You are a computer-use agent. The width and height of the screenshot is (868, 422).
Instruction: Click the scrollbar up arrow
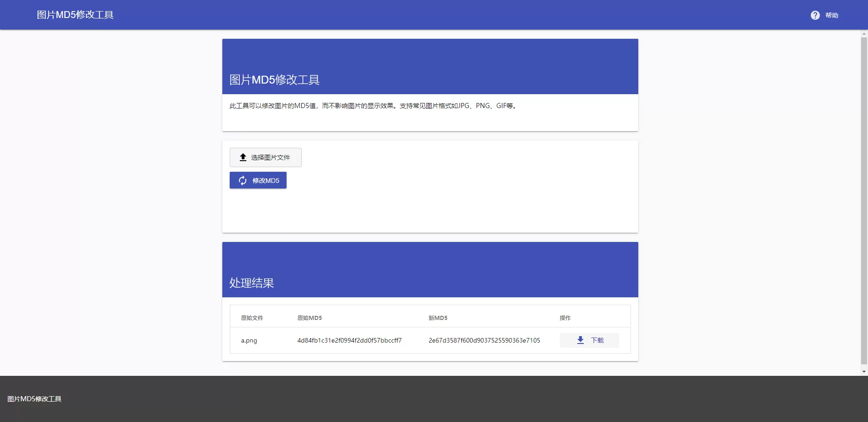[x=864, y=34]
